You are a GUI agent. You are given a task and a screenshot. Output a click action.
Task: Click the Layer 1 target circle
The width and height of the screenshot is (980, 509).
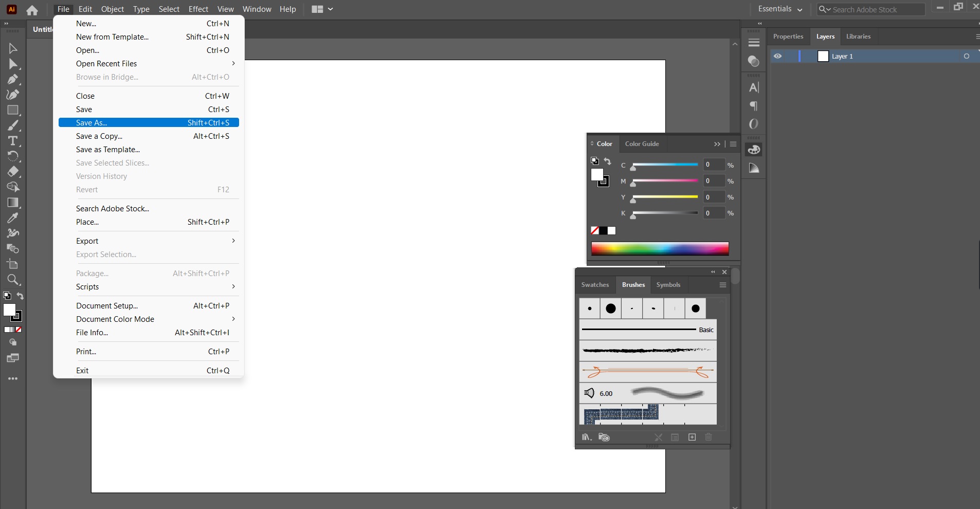[x=967, y=56]
